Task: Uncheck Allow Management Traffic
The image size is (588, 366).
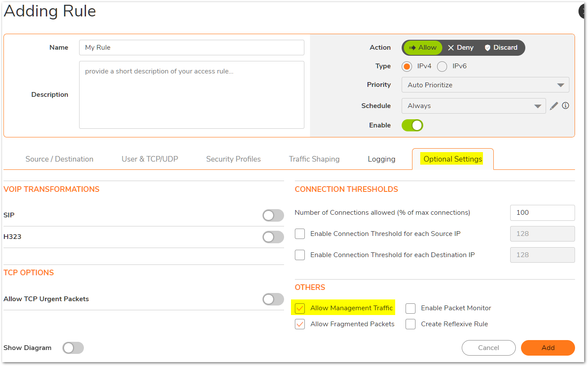Action: (x=300, y=308)
